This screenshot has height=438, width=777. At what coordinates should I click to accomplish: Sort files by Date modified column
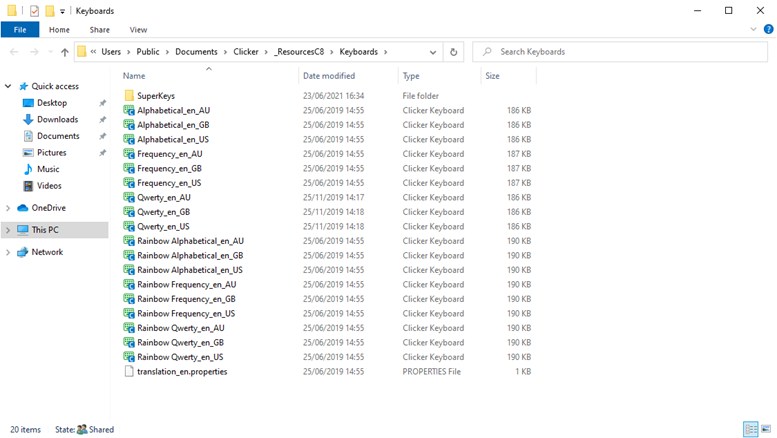click(330, 76)
